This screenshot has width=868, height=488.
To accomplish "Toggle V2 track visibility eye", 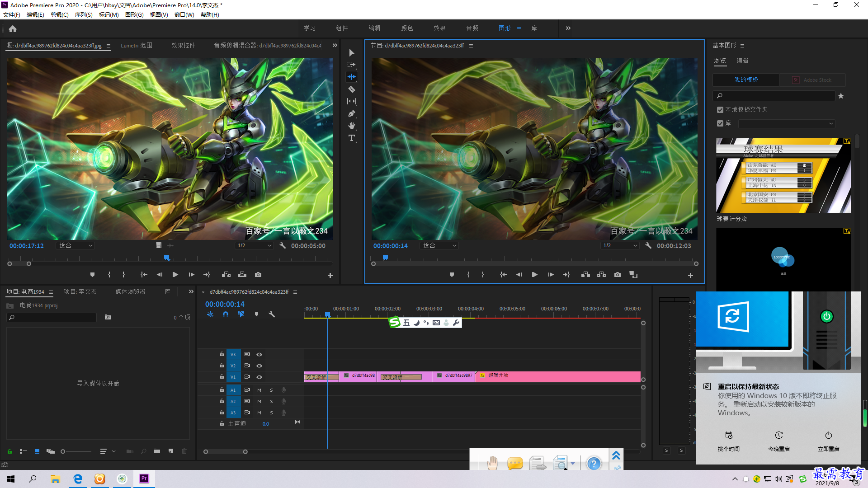I will tap(259, 366).
